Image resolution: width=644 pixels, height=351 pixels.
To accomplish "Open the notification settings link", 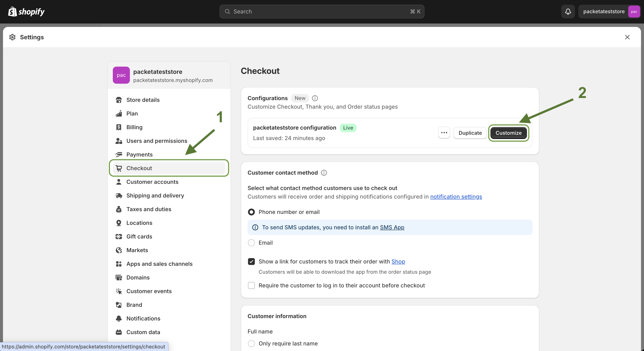I will [456, 197].
